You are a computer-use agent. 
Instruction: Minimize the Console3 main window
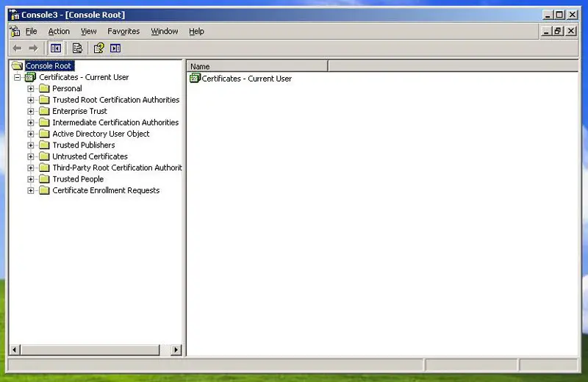pyautogui.click(x=548, y=15)
